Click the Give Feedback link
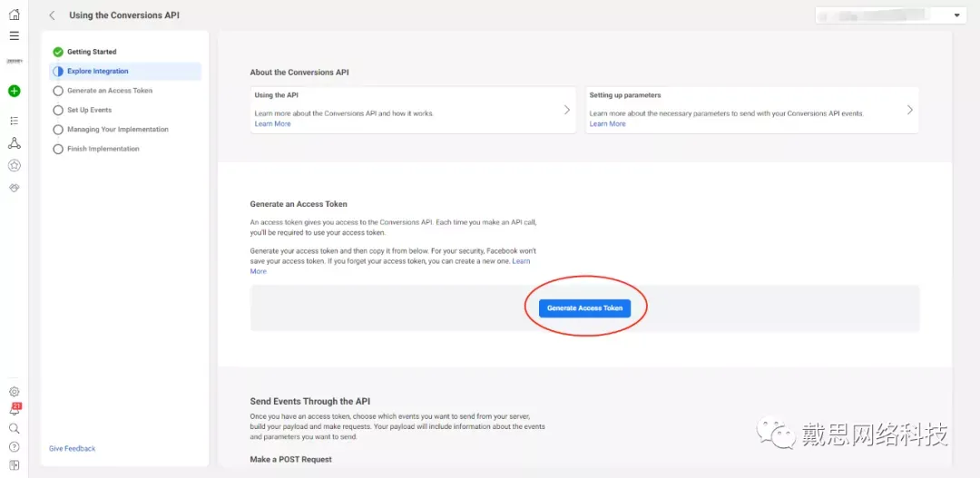Image resolution: width=980 pixels, height=478 pixels. point(72,449)
